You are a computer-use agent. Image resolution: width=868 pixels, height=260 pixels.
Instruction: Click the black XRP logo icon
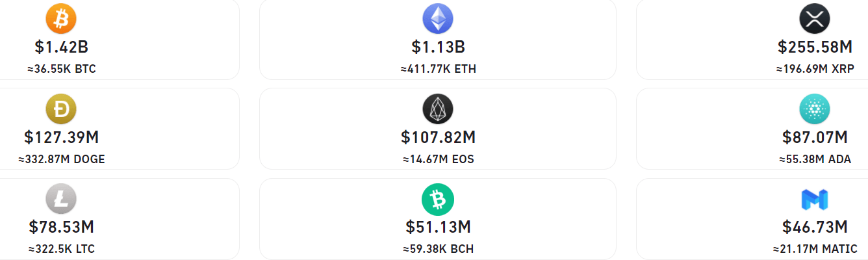815,19
